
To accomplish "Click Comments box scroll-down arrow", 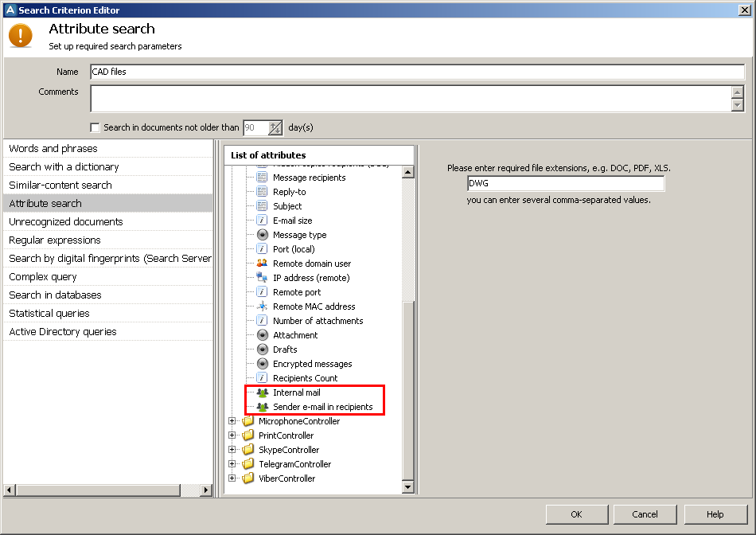I will pyautogui.click(x=738, y=104).
